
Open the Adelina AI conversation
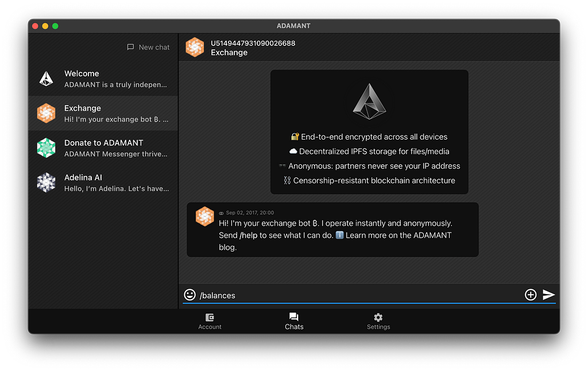click(103, 182)
